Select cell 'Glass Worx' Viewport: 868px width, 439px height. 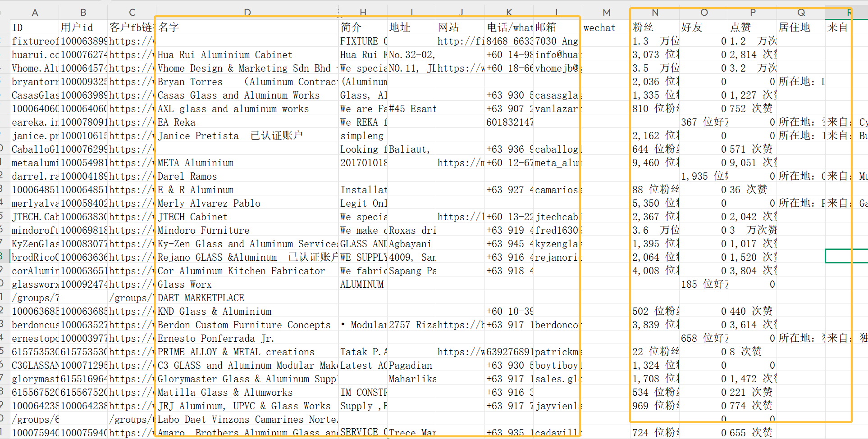247,284
